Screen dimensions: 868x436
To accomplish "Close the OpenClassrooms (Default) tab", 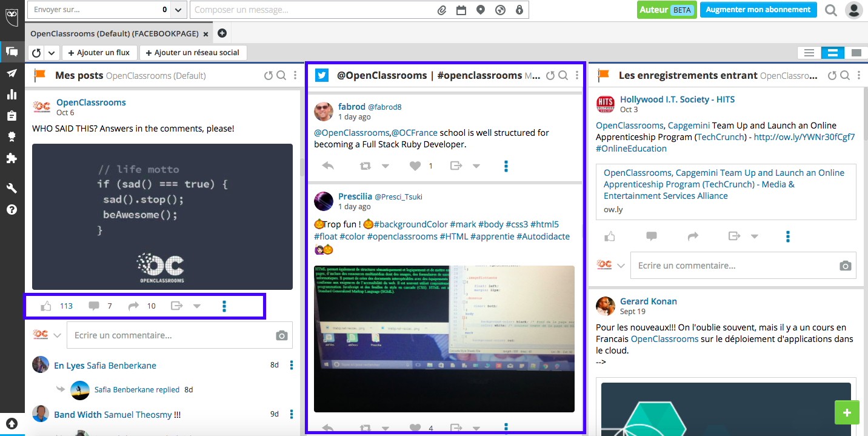I will 206,35.
